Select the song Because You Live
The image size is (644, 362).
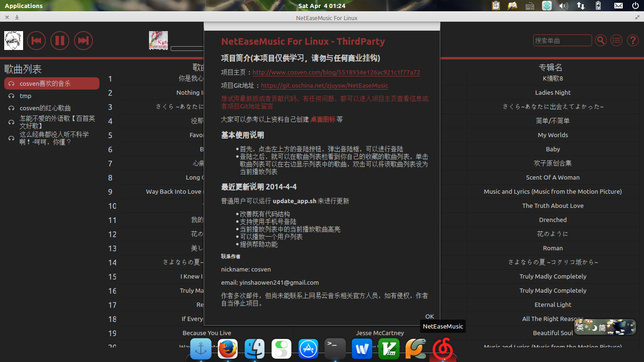(x=206, y=333)
